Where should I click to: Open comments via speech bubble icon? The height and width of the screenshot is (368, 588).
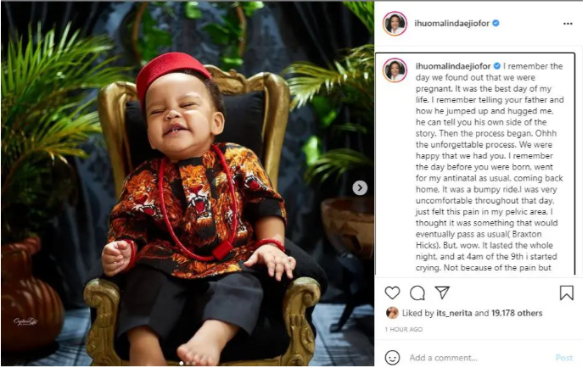tap(417, 293)
